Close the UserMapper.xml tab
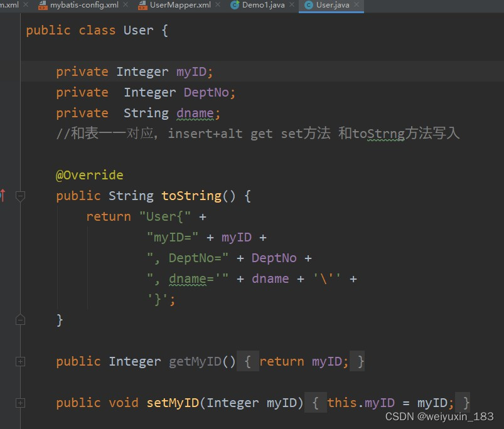 (218, 4)
